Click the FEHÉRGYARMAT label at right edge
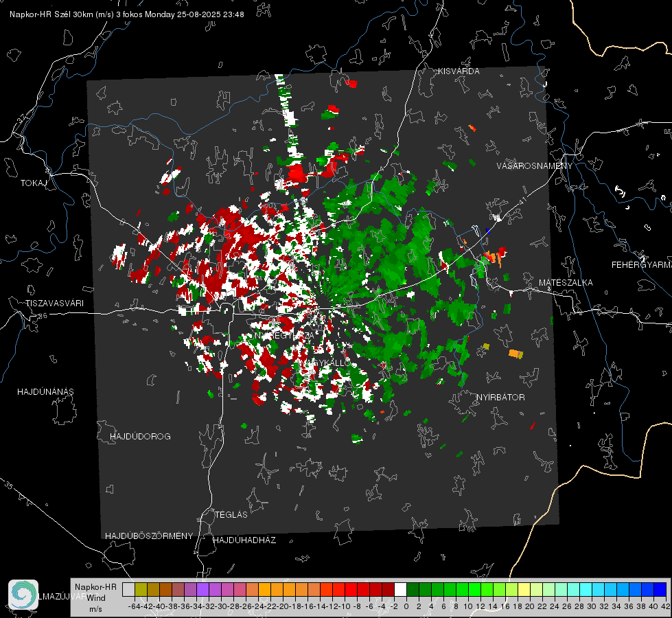Viewport: 672px width, 618px height. click(x=642, y=265)
